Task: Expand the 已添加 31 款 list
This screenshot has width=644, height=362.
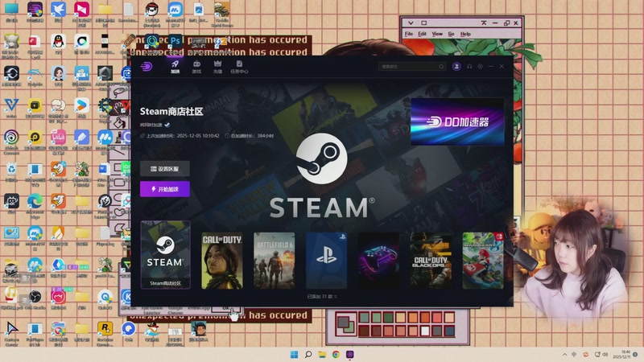Action: click(322, 296)
